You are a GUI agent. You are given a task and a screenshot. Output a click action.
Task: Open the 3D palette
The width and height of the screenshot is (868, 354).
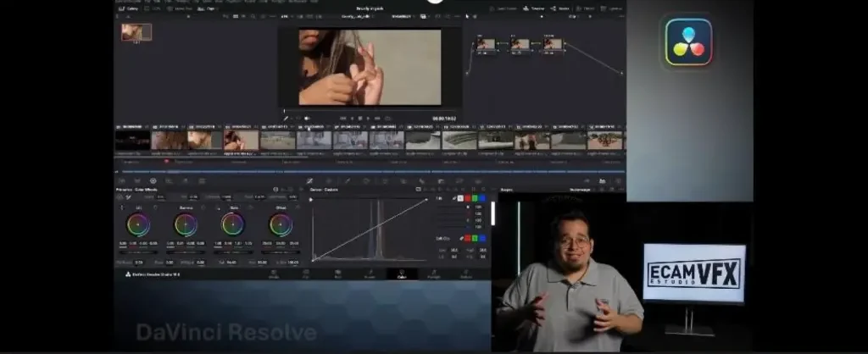click(478, 181)
